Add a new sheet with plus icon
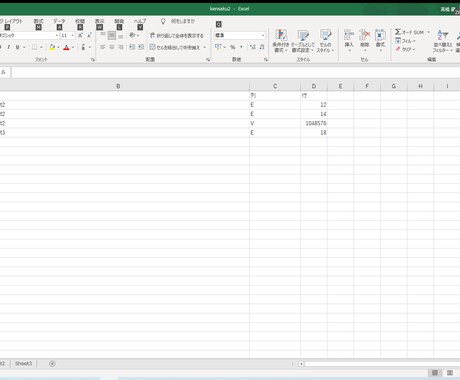Viewport: 460px width, 380px height. 52,364
